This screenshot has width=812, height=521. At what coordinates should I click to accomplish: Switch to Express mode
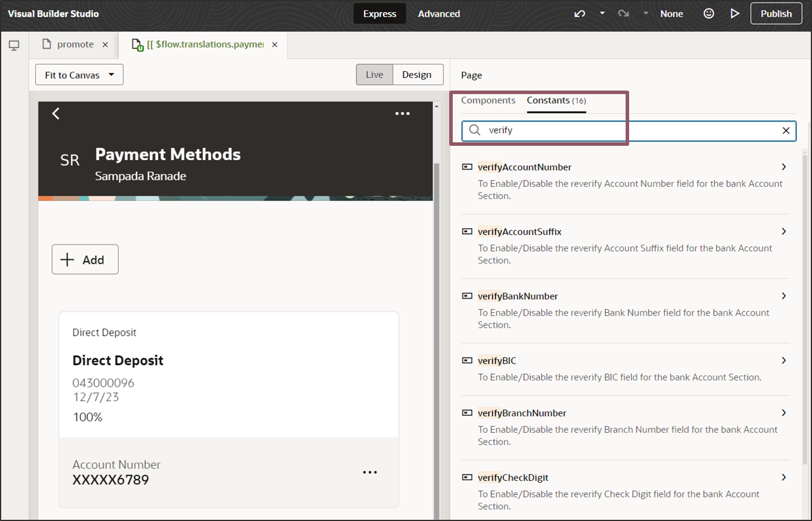pos(379,14)
